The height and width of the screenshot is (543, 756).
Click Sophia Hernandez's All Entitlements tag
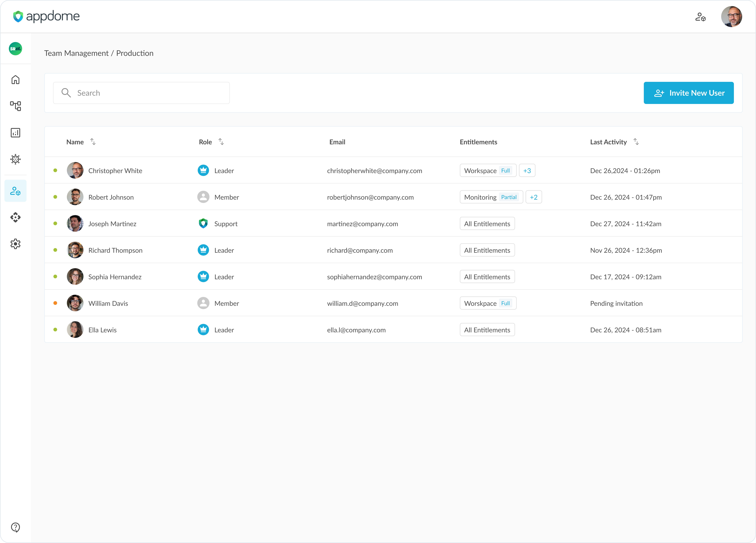coord(487,276)
